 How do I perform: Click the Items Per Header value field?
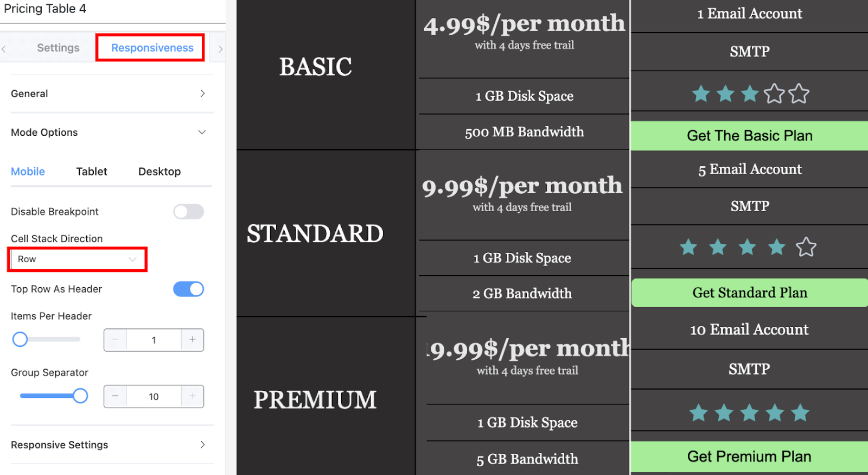[154, 340]
